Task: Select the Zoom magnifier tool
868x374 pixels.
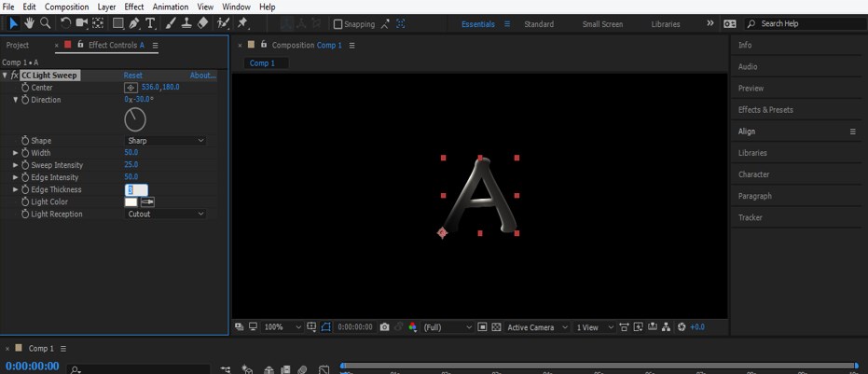Action: pos(44,23)
